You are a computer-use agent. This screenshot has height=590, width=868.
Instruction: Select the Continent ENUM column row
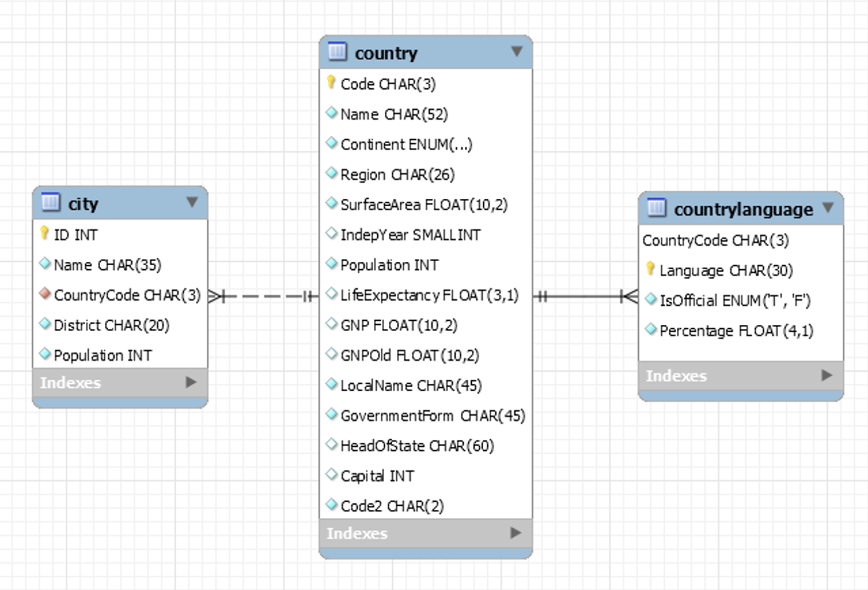point(407,144)
